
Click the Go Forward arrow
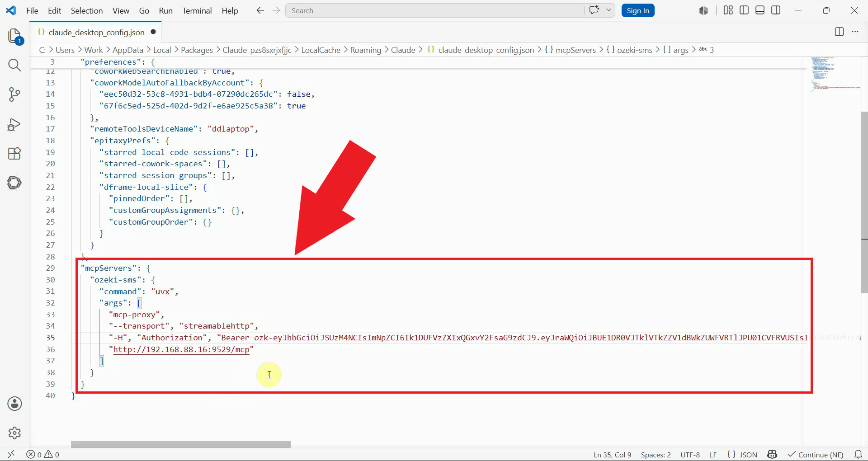[276, 10]
